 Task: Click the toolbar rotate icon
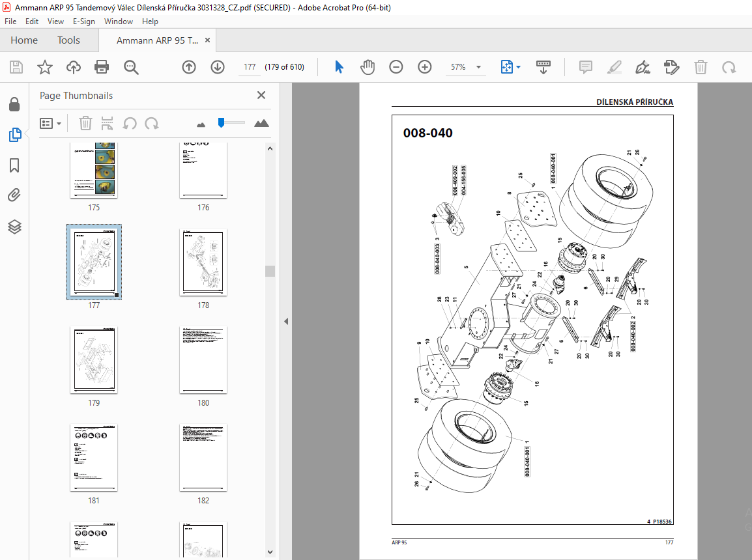[729, 67]
